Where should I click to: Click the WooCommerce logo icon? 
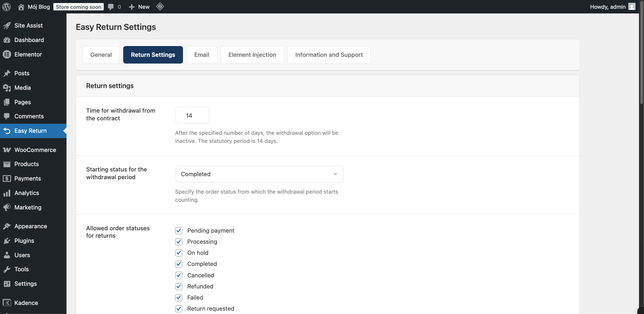click(x=7, y=150)
